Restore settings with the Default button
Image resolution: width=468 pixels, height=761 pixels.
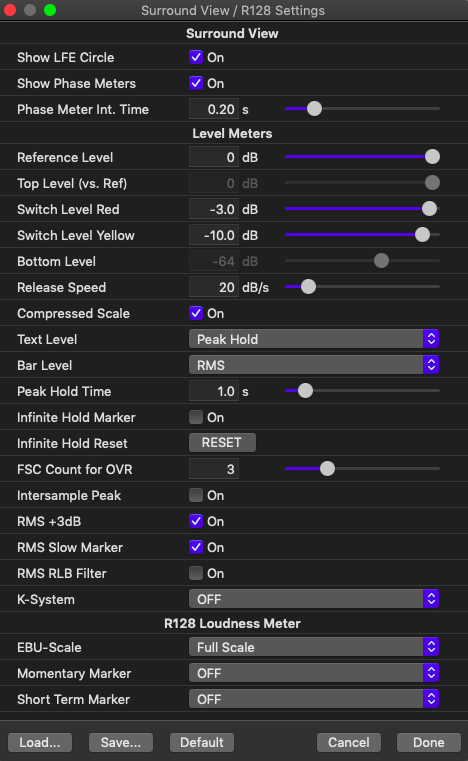(x=202, y=742)
